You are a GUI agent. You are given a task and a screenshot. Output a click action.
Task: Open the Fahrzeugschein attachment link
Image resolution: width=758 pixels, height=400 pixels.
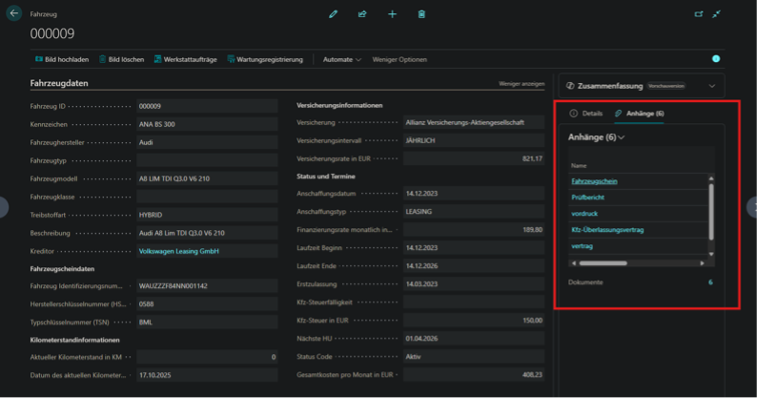click(594, 181)
